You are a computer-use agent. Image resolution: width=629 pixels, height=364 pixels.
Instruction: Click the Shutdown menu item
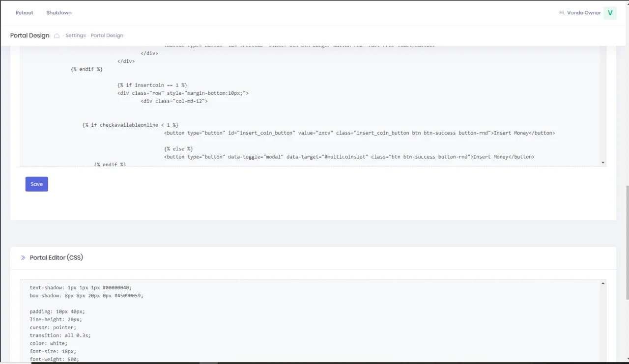point(59,13)
